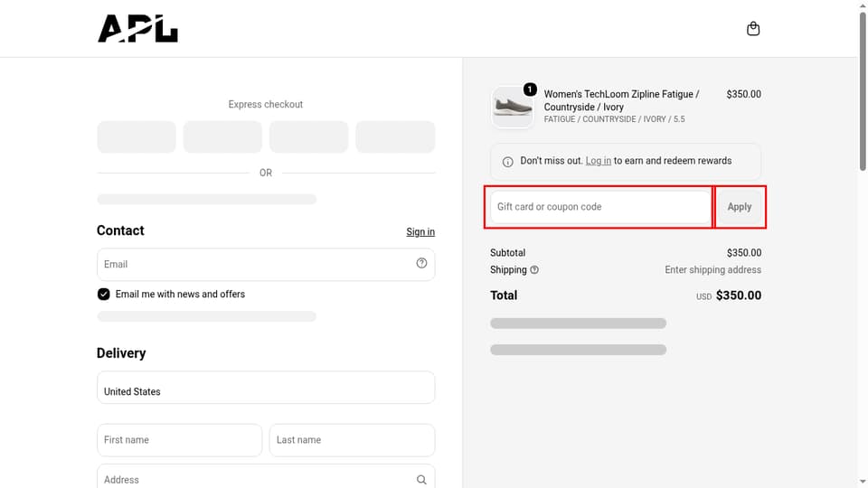Image resolution: width=868 pixels, height=488 pixels.
Task: Click the Log in rewards link
Action: [x=598, y=161]
